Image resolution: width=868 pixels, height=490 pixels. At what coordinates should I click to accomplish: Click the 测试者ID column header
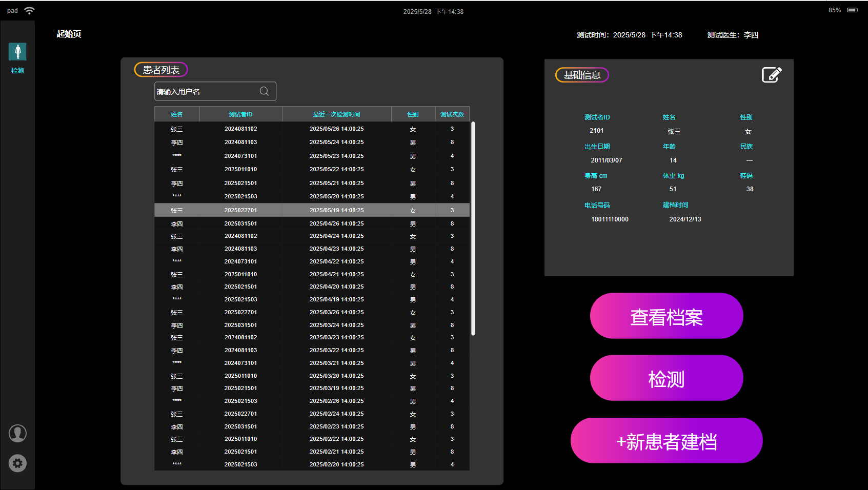(x=240, y=114)
